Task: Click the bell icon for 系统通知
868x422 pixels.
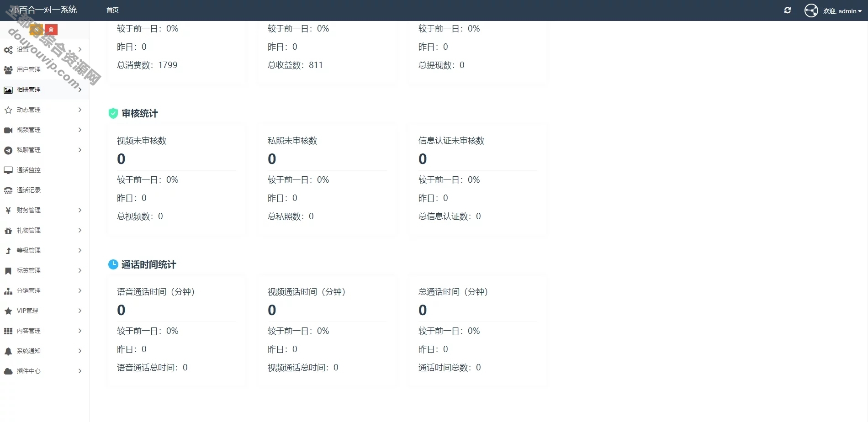Action: pos(8,351)
